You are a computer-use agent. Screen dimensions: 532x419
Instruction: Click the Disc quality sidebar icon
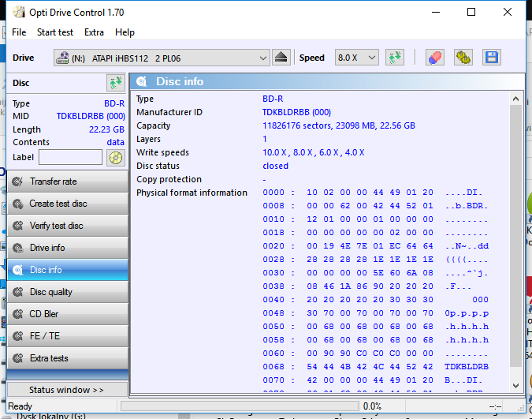coord(17,292)
